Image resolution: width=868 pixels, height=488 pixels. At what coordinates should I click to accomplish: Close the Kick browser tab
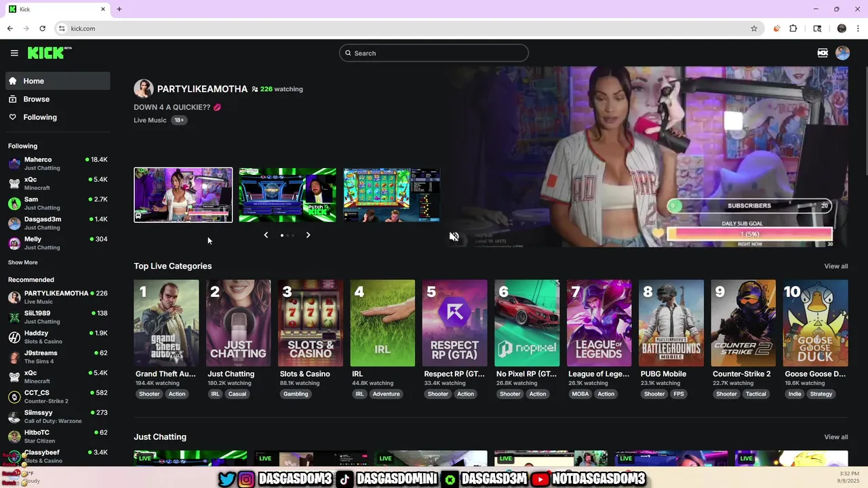(103, 9)
